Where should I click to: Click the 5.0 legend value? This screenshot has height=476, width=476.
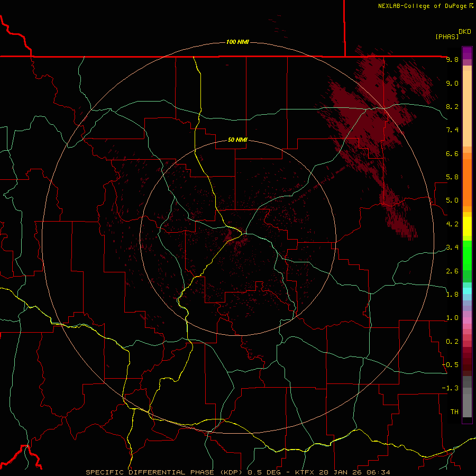click(x=452, y=200)
